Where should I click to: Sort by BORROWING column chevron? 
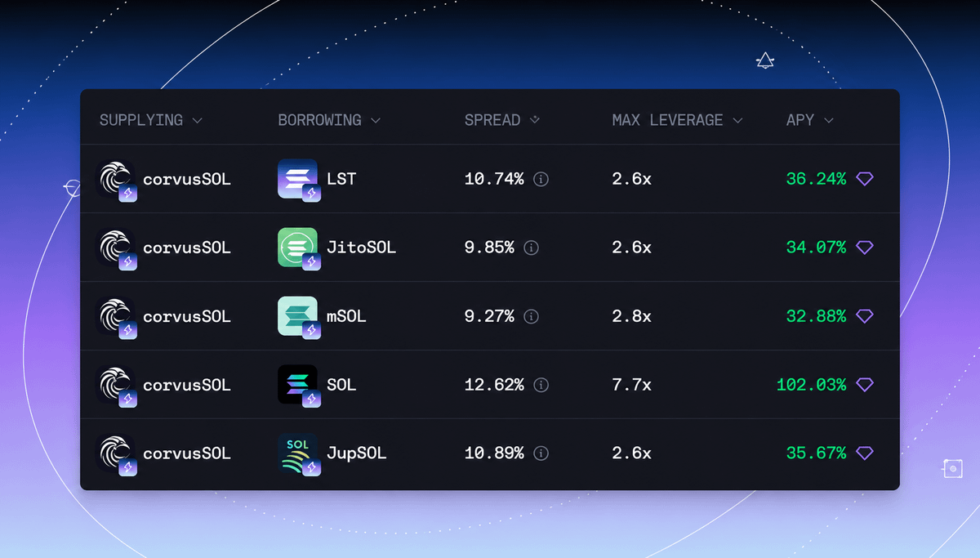click(x=376, y=121)
